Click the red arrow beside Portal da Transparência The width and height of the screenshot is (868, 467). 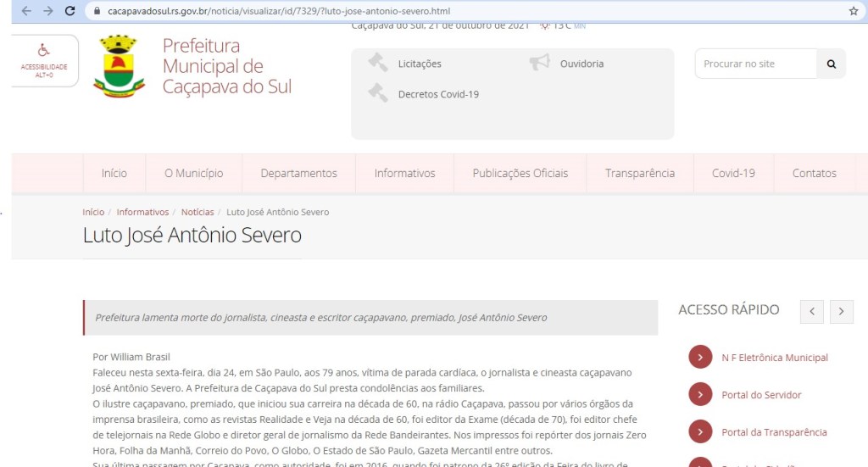coord(700,432)
